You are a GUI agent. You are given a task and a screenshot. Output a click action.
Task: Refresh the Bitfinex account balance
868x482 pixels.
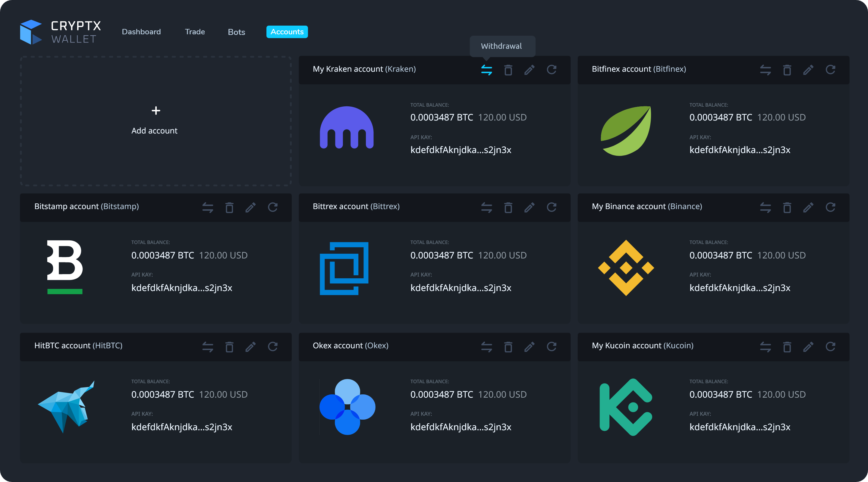click(x=831, y=70)
